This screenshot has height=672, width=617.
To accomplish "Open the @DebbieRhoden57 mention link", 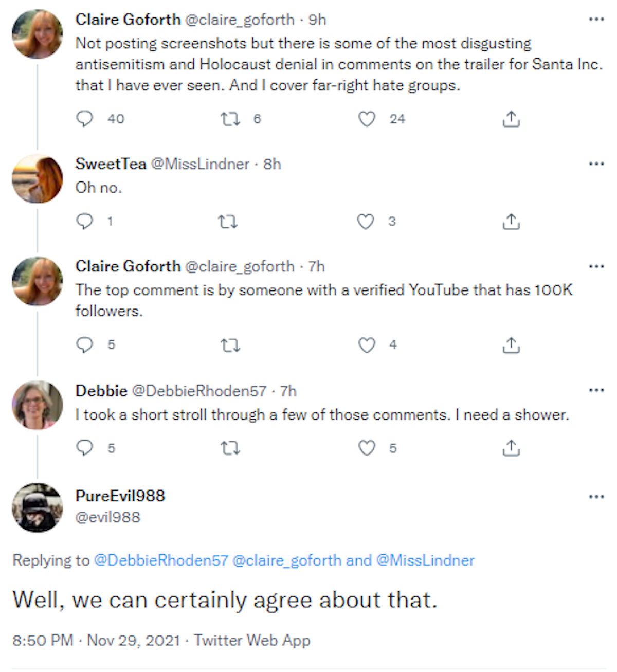I will point(160,560).
